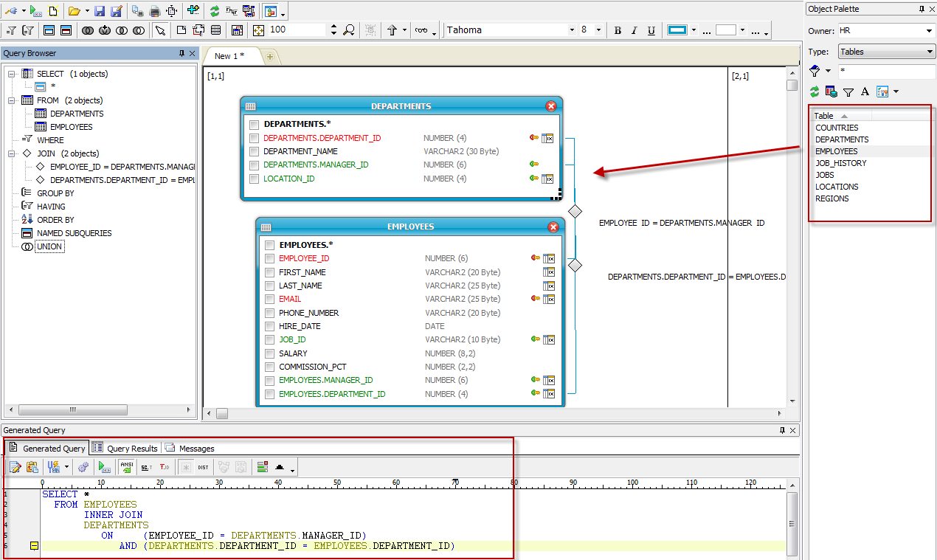Tick the EMPLOYEES.* checkbox
The height and width of the screenshot is (560, 937).
click(269, 245)
